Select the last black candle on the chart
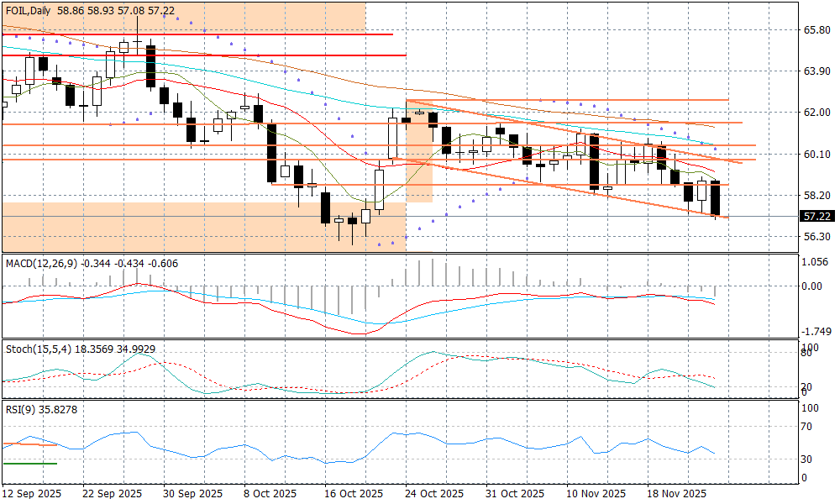840x504 pixels. [716, 200]
